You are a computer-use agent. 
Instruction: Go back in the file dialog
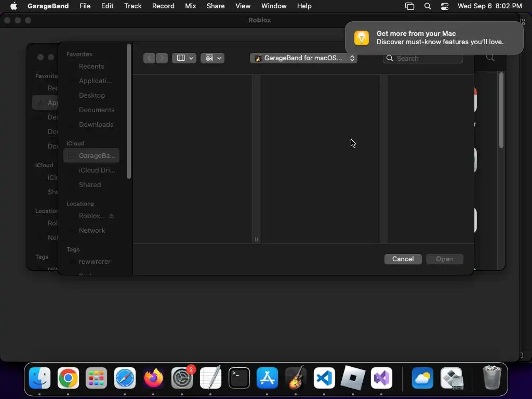149,58
